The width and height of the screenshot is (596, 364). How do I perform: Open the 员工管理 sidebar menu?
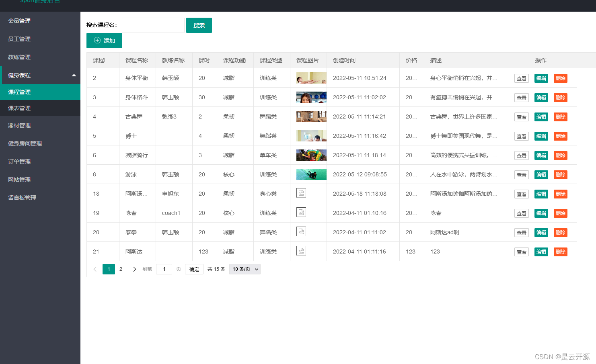(19, 39)
